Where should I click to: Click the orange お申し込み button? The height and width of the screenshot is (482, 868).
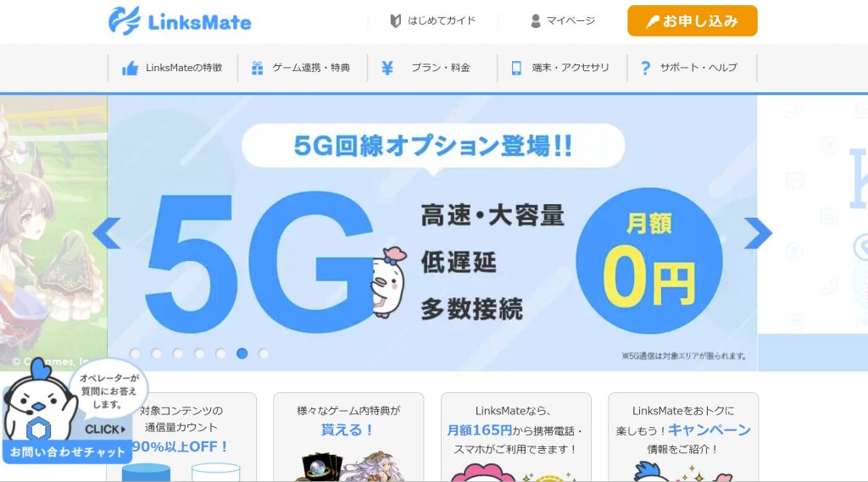coord(692,21)
